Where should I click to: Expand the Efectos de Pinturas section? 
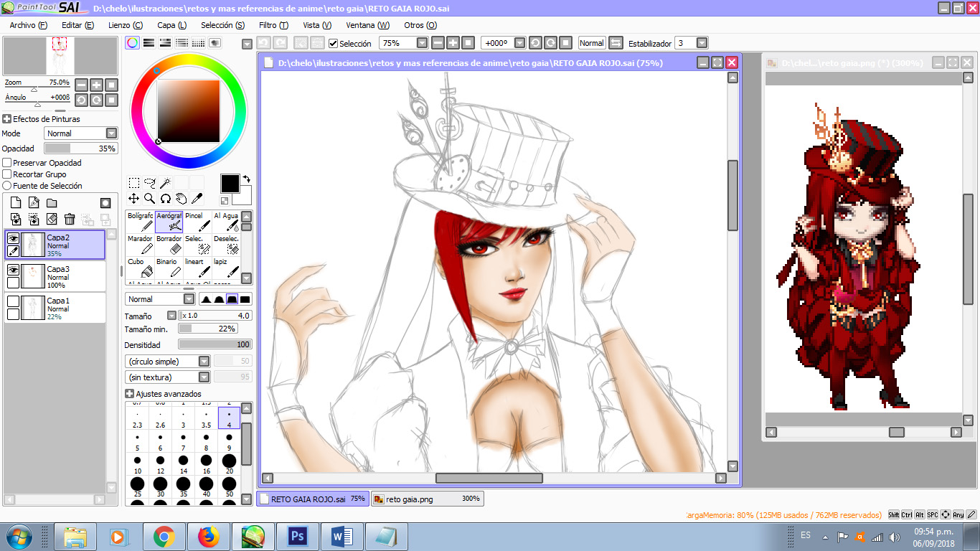coord(6,119)
